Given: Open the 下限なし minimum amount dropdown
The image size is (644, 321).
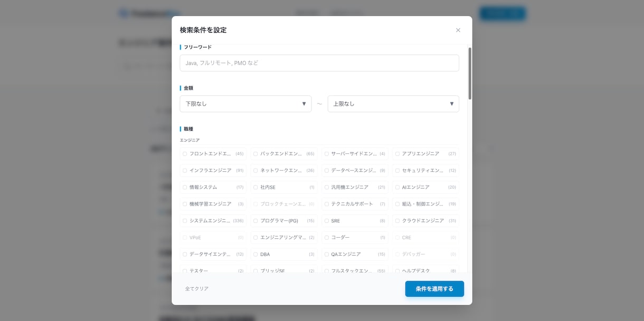Looking at the screenshot, I should click(245, 104).
